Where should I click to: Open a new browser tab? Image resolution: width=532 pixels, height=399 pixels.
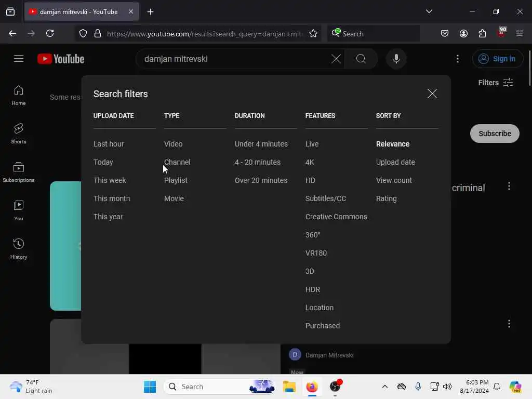click(x=150, y=12)
